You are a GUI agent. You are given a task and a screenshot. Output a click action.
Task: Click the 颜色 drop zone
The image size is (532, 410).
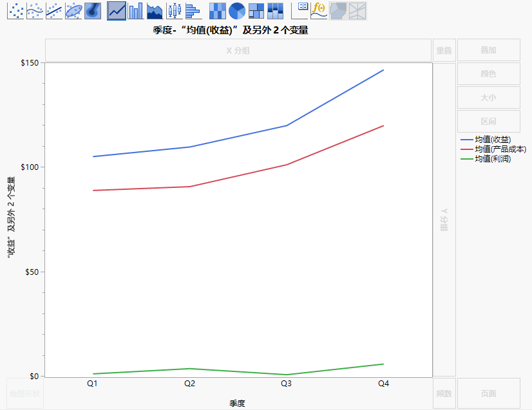pos(489,73)
